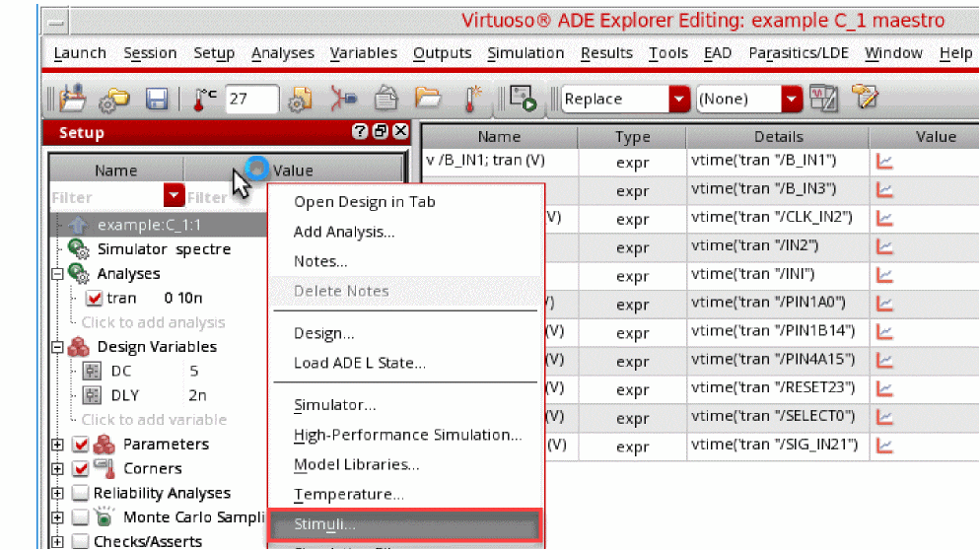This screenshot has width=980, height=550.
Task: Click plot icon for /SELECT0 row
Action: pyautogui.click(x=884, y=418)
